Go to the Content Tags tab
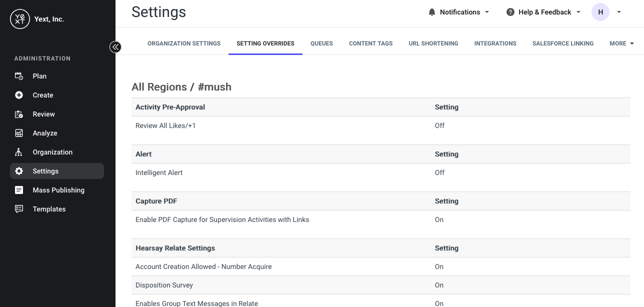The width and height of the screenshot is (644, 307). [x=371, y=43]
